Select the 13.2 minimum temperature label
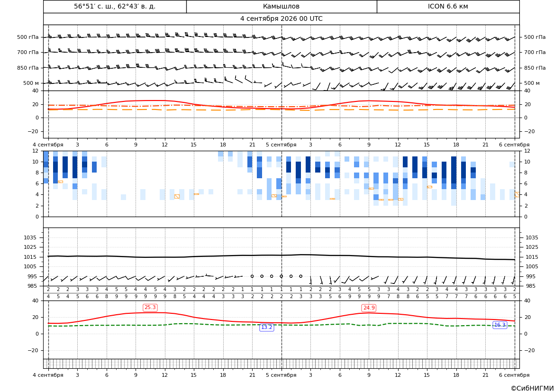 (266, 328)
